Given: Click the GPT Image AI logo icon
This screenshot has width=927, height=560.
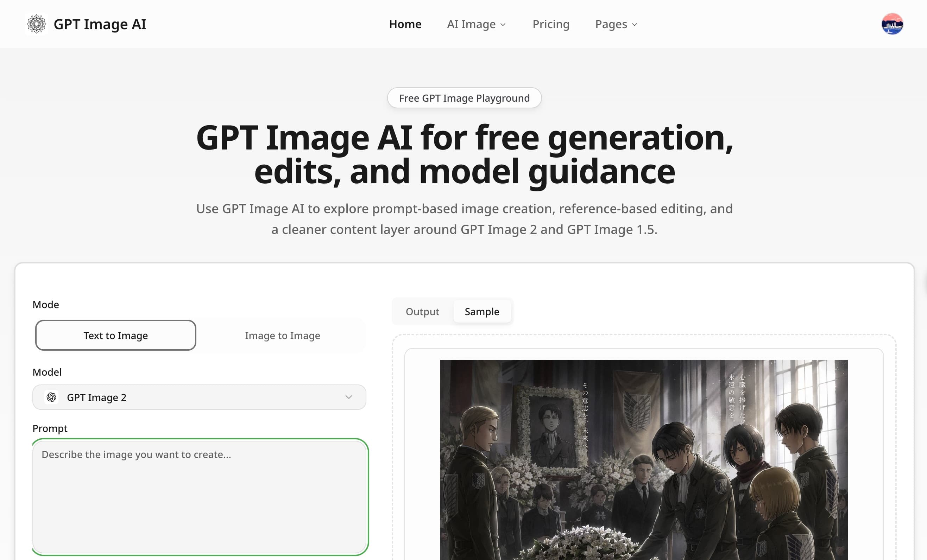Looking at the screenshot, I should click(x=37, y=24).
